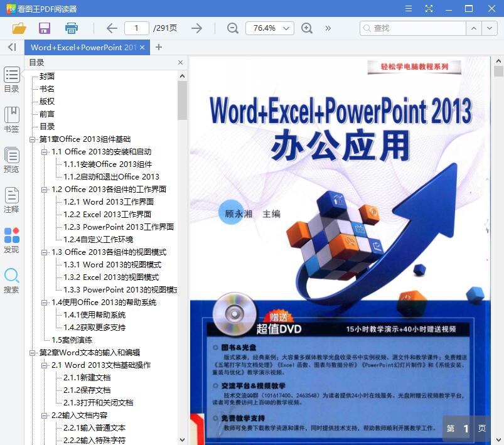Viewport: 504px width, 445px height.
Task: Select 1.2.2 Excel 2013工作界面
Action: pyautogui.click(x=107, y=214)
